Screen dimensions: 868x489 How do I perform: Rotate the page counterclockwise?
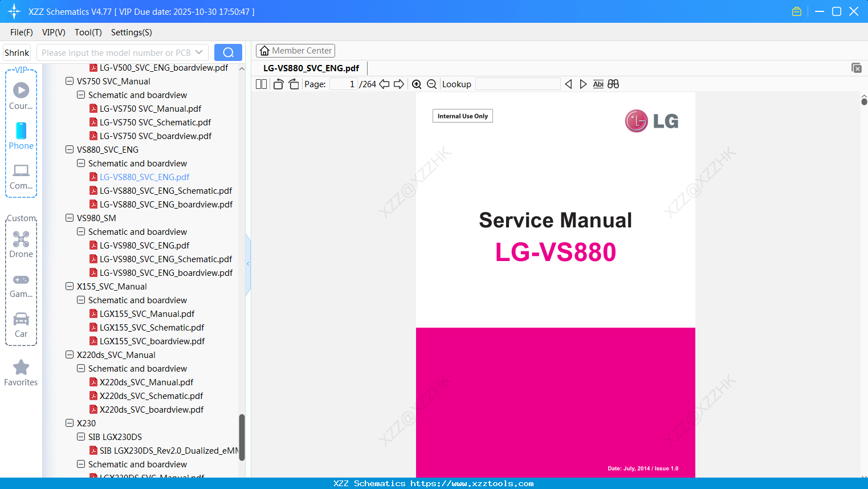coord(278,84)
